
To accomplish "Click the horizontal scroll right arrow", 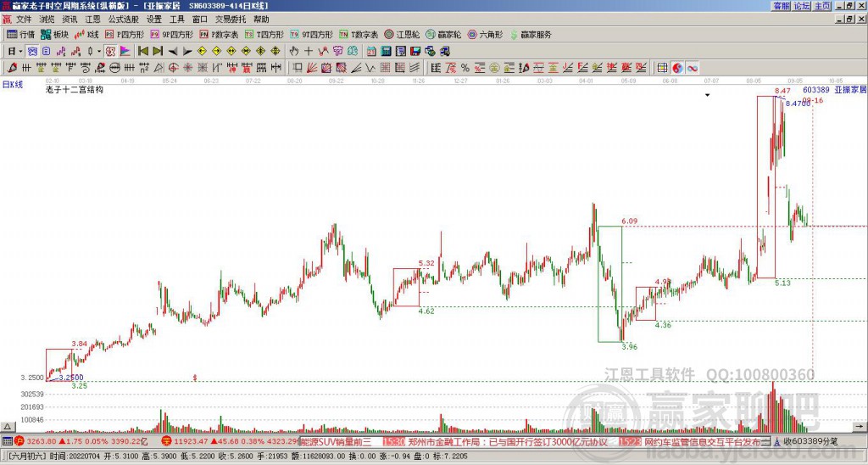I will (860, 427).
